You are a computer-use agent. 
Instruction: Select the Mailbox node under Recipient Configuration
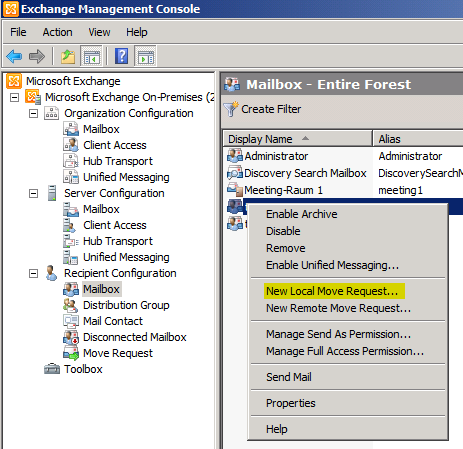tap(101, 289)
